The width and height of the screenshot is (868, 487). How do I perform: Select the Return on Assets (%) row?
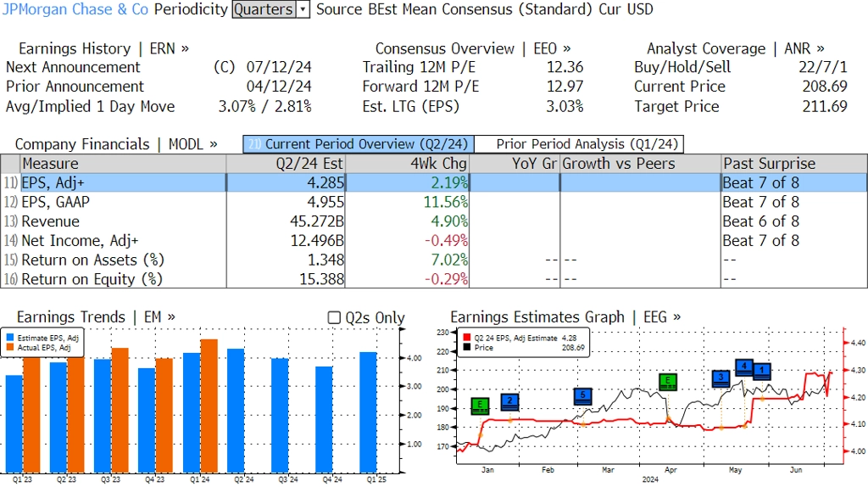click(434, 260)
